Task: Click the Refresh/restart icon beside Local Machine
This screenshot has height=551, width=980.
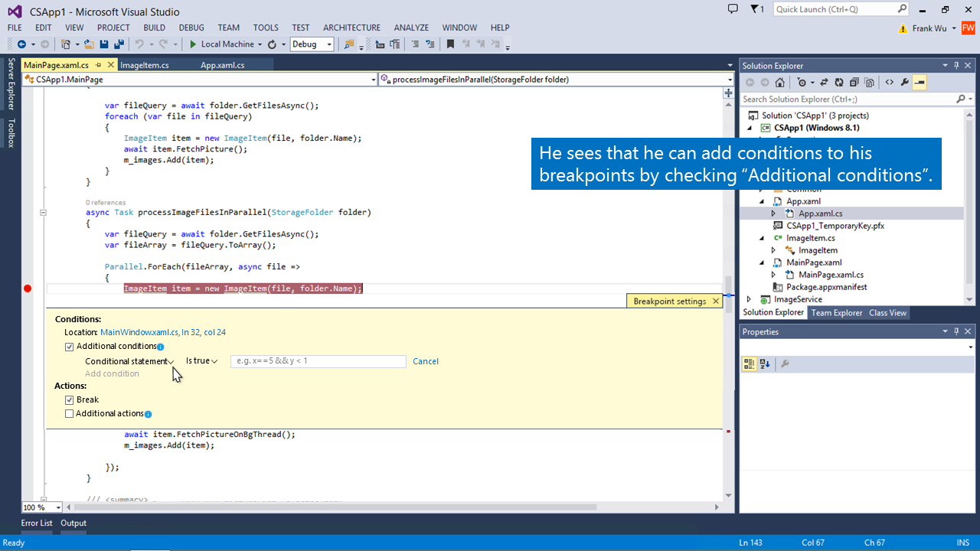Action: click(x=272, y=44)
